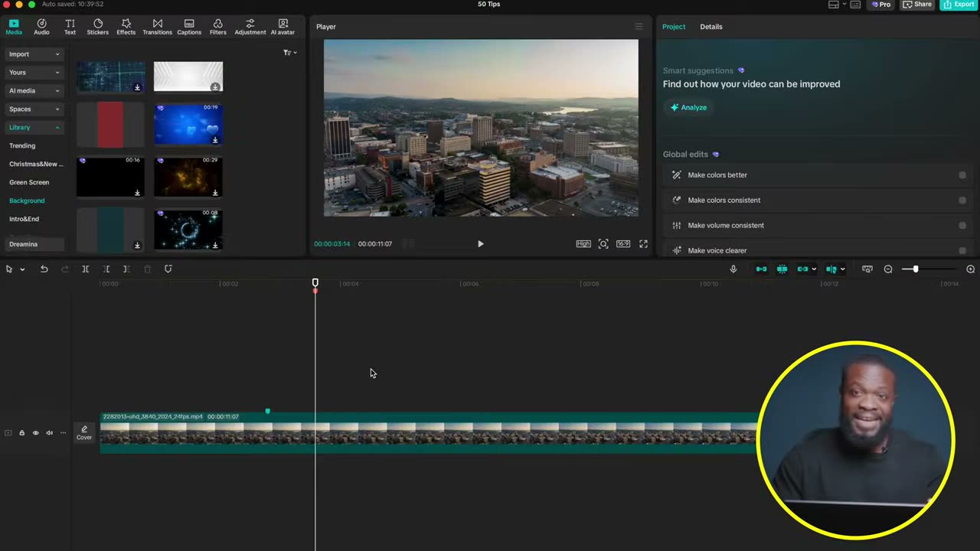Screen dimensions: 980x551
Task: Download the moon sparkle 00:08 clip
Action: pyautogui.click(x=215, y=246)
